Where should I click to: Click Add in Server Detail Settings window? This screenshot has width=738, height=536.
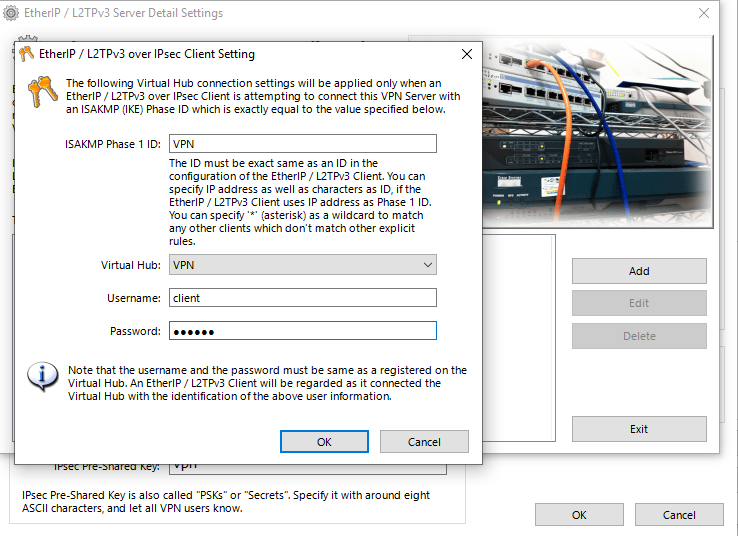(x=639, y=271)
